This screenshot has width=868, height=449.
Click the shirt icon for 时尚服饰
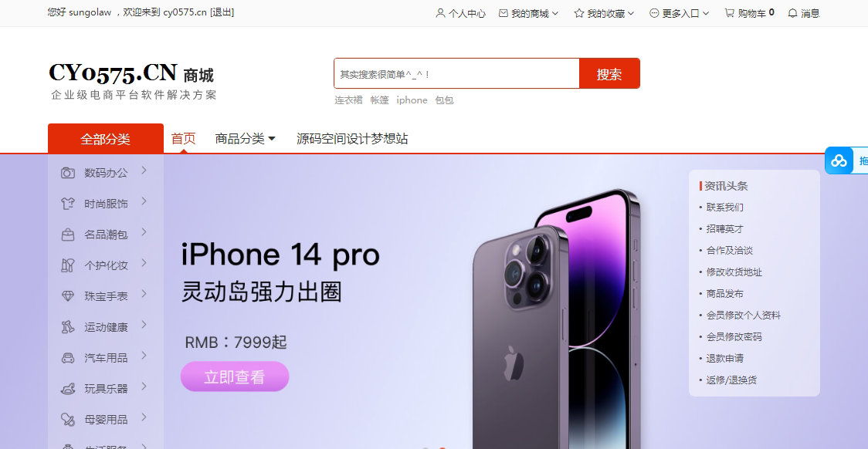[x=67, y=204]
